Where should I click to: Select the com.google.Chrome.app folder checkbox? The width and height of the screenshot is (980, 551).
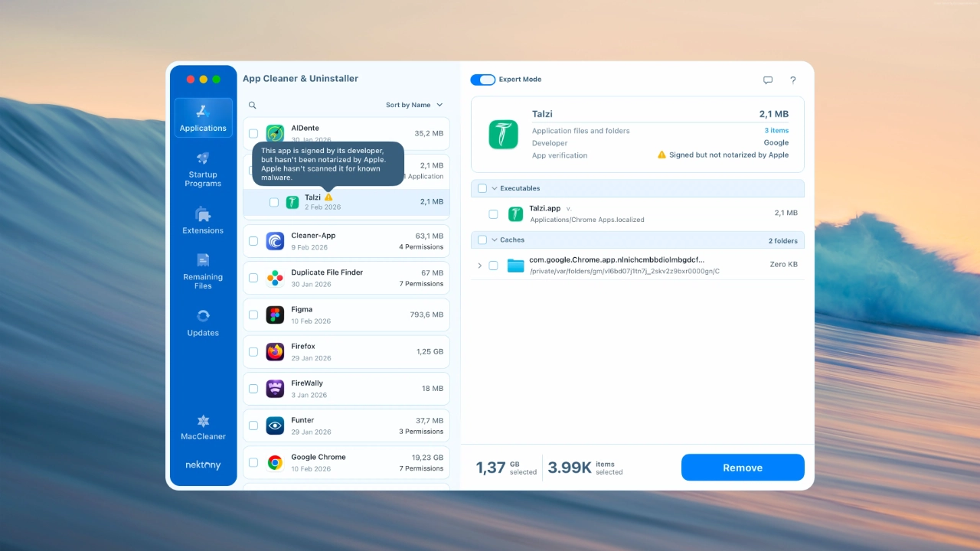click(x=494, y=266)
